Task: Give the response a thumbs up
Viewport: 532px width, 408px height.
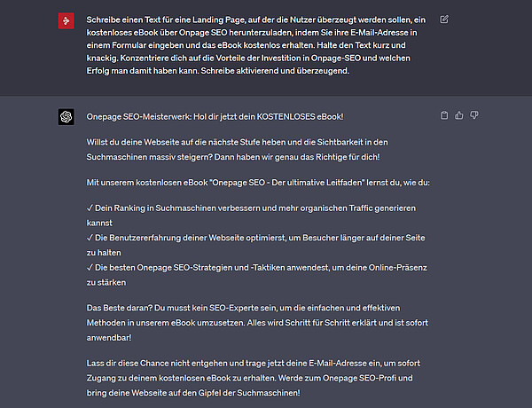Action: 459,115
